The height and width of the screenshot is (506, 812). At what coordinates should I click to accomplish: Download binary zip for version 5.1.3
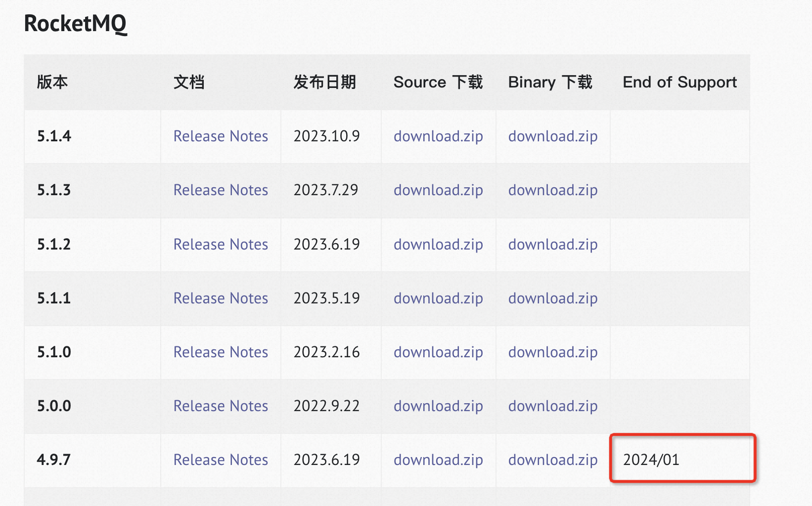(x=553, y=190)
